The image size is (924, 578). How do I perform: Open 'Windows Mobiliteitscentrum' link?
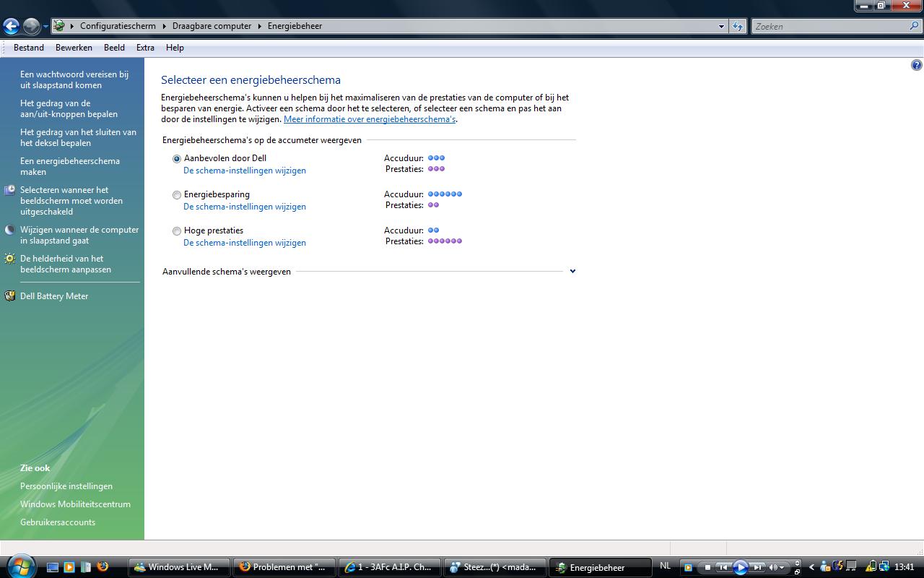click(75, 504)
